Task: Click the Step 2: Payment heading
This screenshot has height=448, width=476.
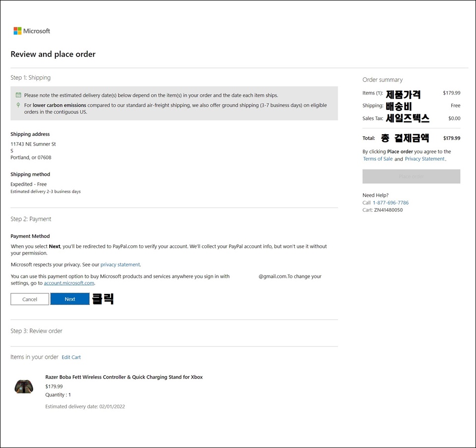Action: pyautogui.click(x=31, y=219)
